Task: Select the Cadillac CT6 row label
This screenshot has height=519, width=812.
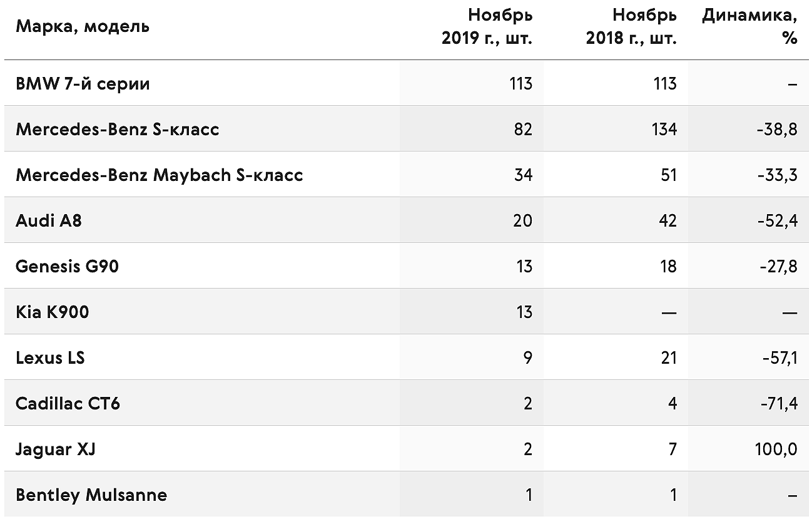Action: coord(68,403)
